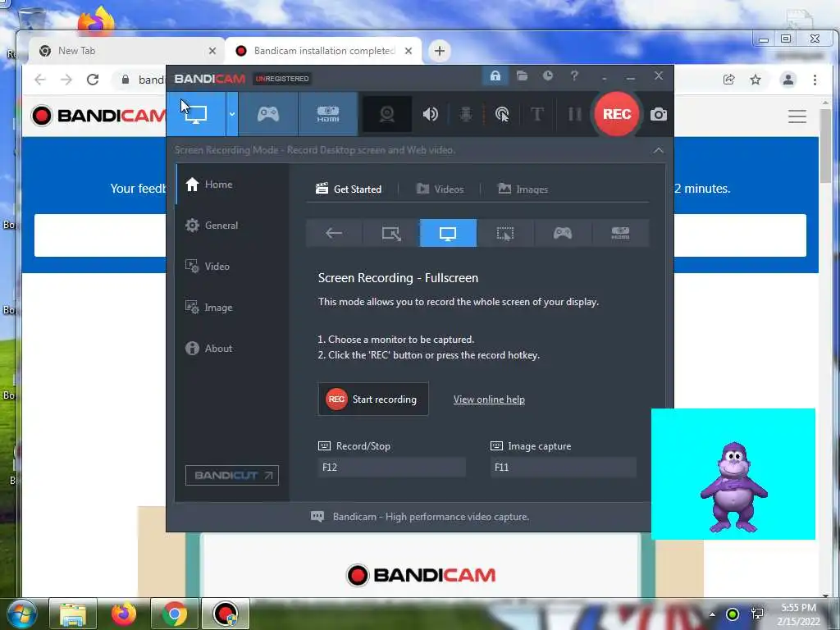Open screen recording mode dropdown arrow
The width and height of the screenshot is (840, 630).
click(x=232, y=114)
